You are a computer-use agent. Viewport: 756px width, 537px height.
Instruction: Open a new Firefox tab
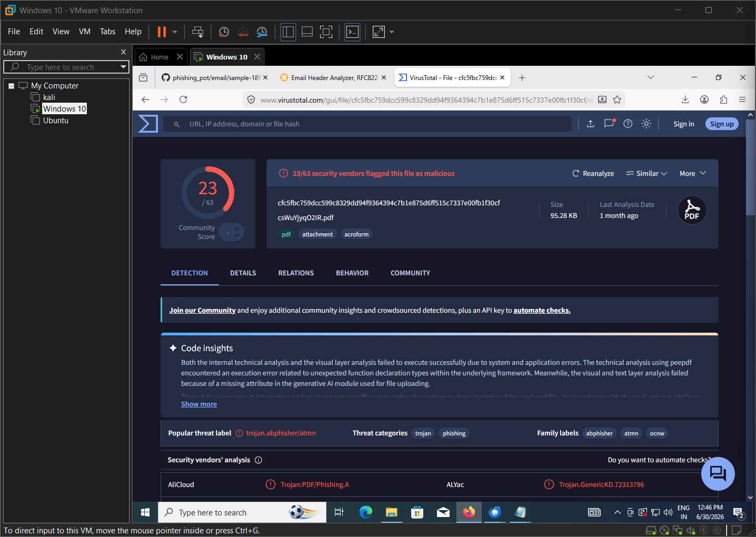tap(522, 77)
